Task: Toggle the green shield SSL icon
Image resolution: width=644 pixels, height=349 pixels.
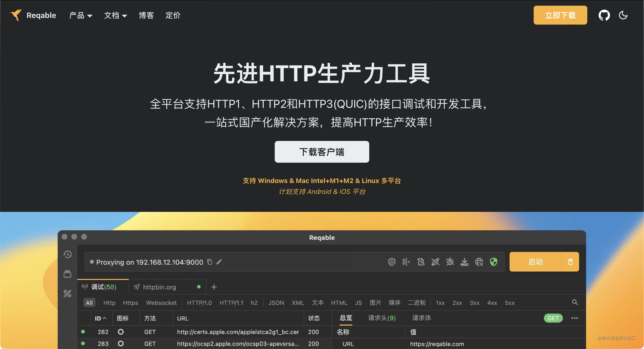Action: (x=494, y=262)
